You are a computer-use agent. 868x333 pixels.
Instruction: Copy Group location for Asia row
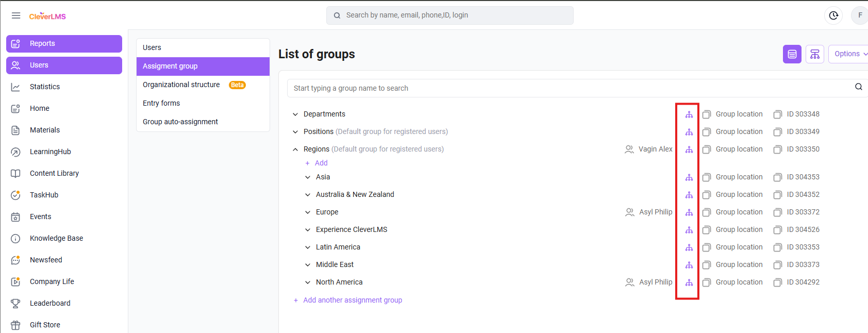click(707, 177)
